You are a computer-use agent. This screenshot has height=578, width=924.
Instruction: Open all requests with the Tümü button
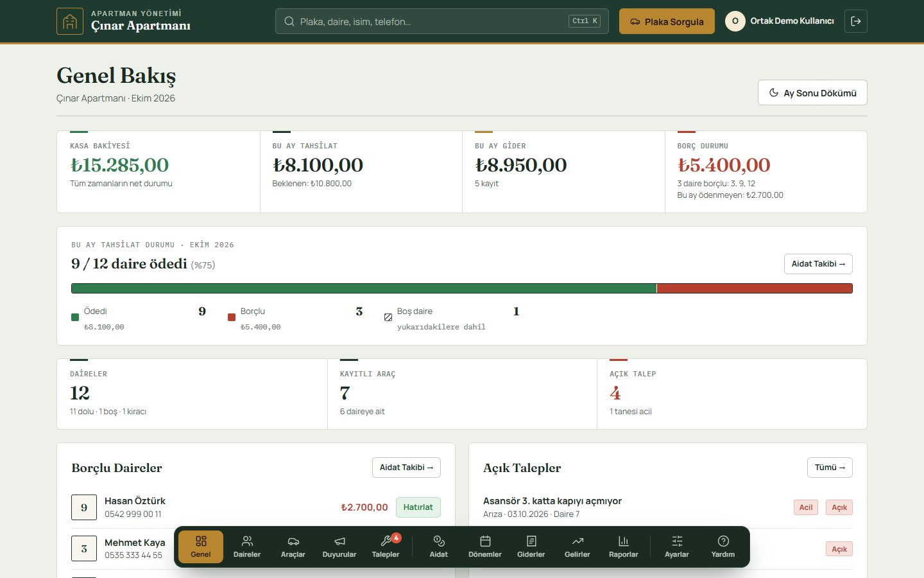[x=830, y=468]
